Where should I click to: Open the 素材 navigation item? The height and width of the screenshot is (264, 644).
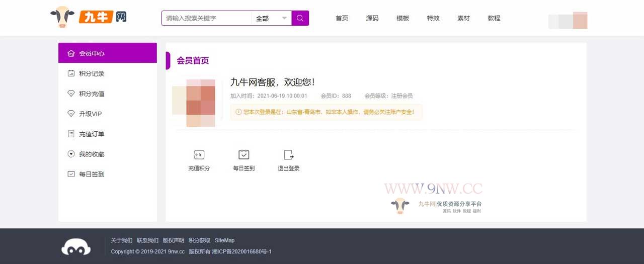463,18
